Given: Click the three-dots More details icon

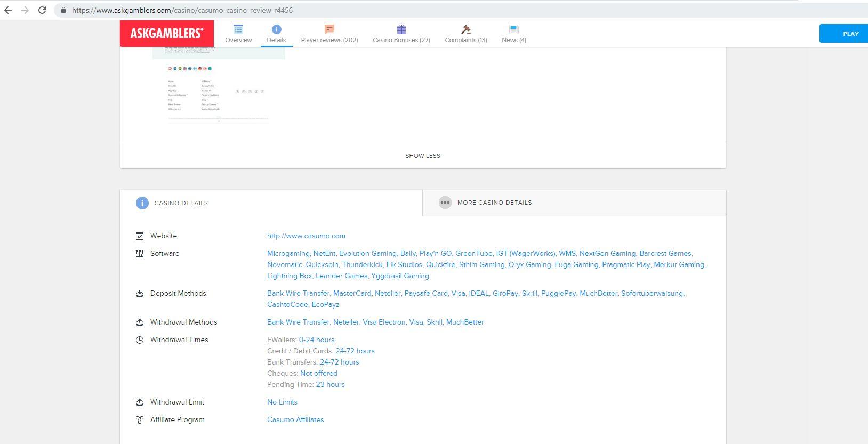Looking at the screenshot, I should point(445,203).
